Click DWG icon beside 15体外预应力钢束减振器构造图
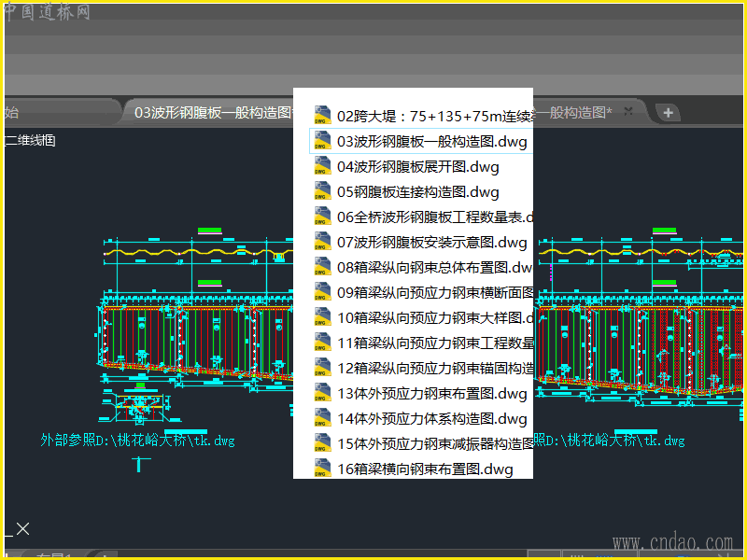Viewport: 747px width, 560px height. [x=322, y=443]
